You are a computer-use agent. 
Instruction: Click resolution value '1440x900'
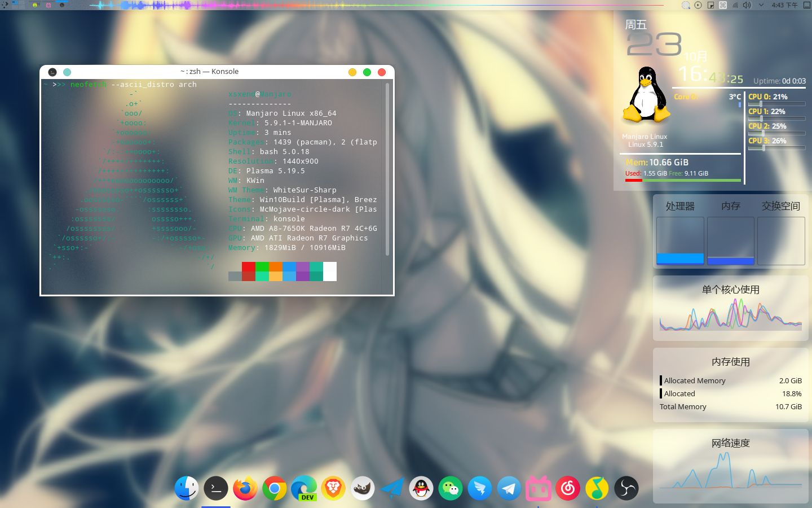click(301, 161)
